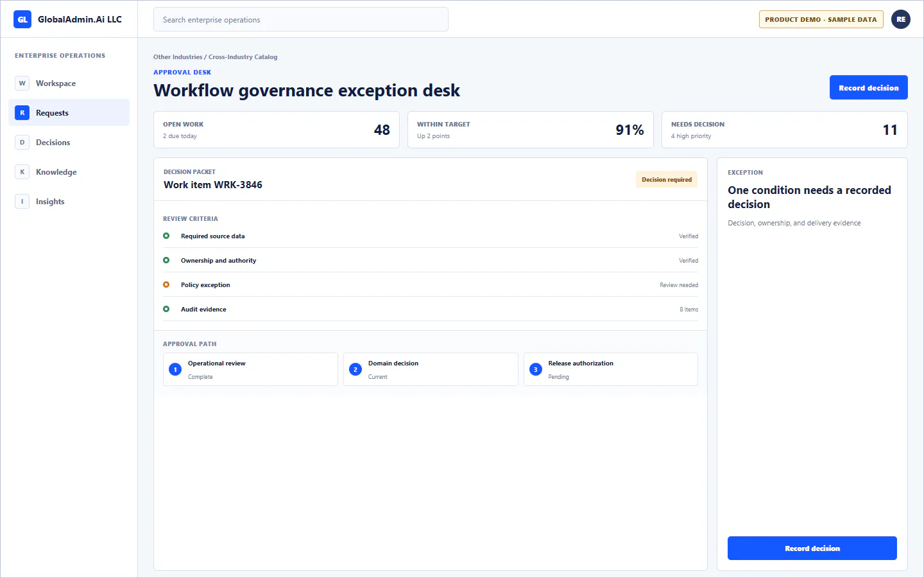Click the GL logo icon

[x=22, y=19]
